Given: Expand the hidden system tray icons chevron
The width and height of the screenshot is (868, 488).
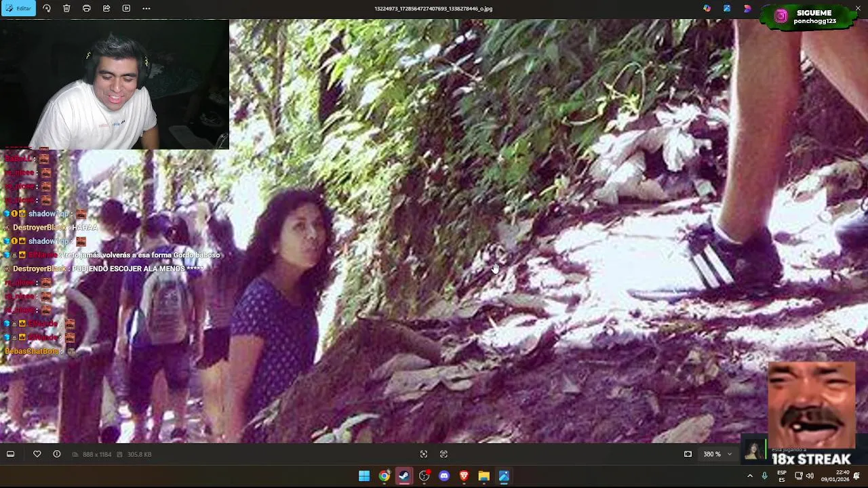Looking at the screenshot, I should [x=750, y=476].
